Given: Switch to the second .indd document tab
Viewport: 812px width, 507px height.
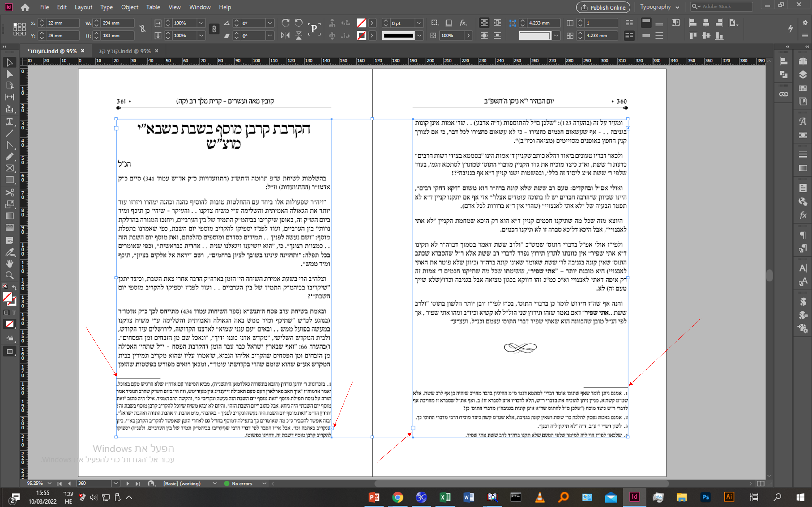Looking at the screenshot, I should click(x=125, y=51).
